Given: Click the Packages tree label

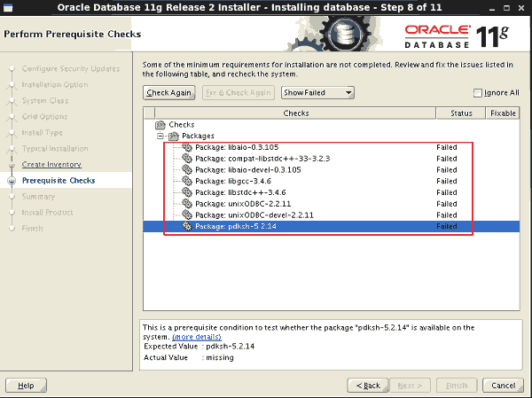Looking at the screenshot, I should pyautogui.click(x=198, y=136).
